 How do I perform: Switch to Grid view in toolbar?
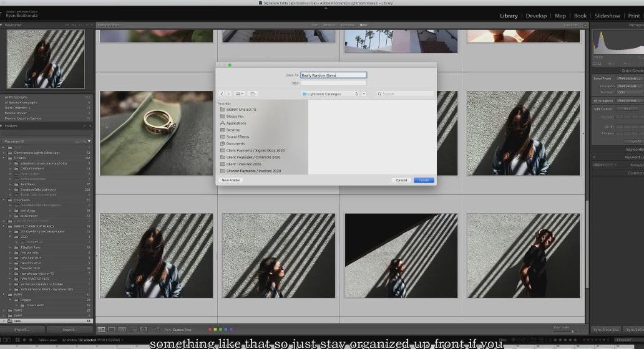(102, 329)
